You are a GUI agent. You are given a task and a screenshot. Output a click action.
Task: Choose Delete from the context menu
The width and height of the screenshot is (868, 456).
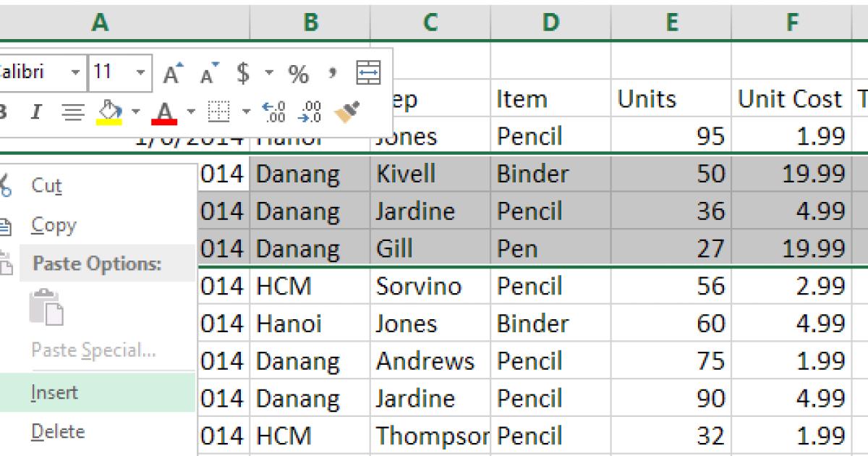click(x=58, y=431)
